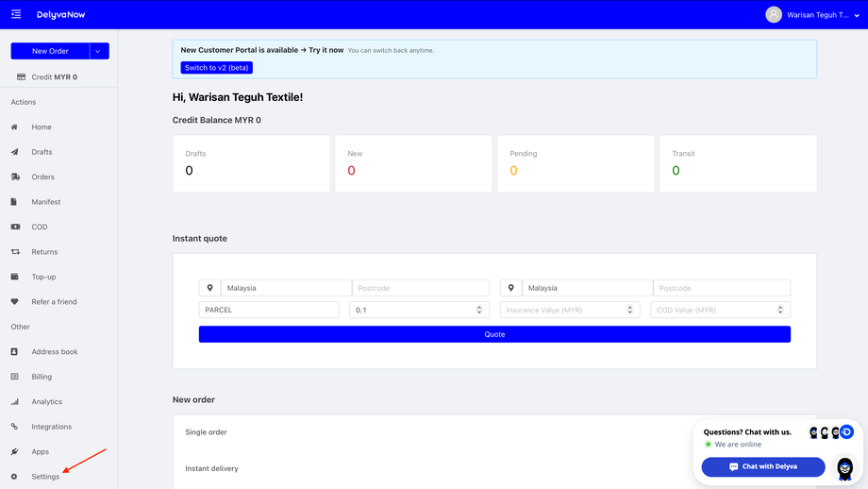868x489 pixels.
Task: Click the chat mascot avatar icon
Action: [x=844, y=468]
